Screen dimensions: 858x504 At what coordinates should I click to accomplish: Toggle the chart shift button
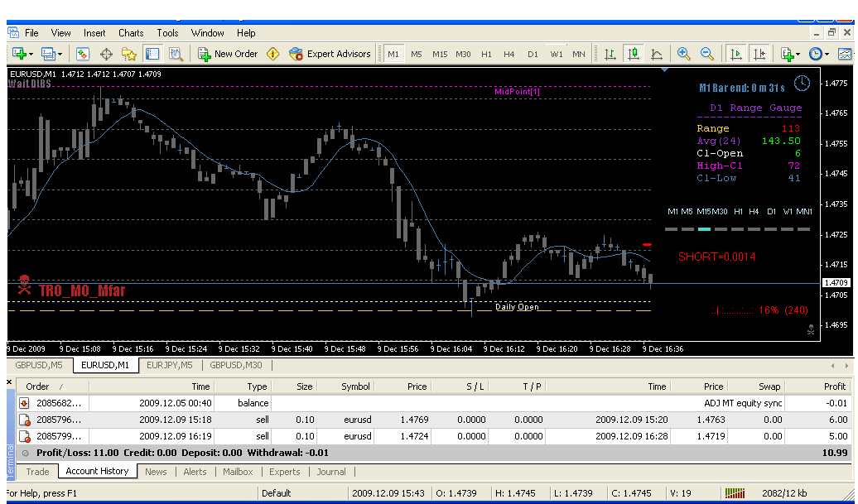click(x=759, y=54)
